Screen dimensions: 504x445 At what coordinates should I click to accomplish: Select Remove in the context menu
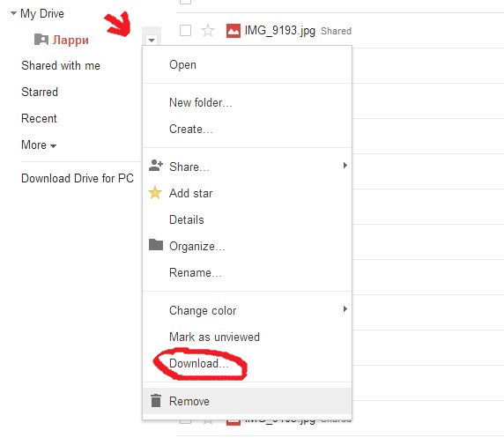tap(247, 401)
